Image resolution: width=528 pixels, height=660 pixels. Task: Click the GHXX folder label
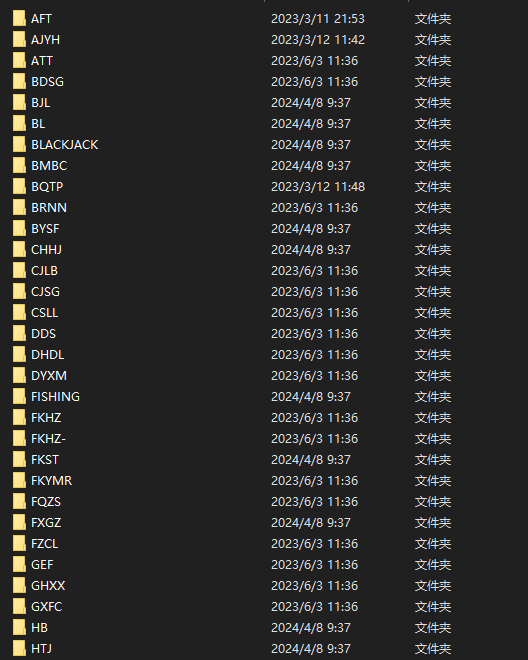(x=48, y=585)
